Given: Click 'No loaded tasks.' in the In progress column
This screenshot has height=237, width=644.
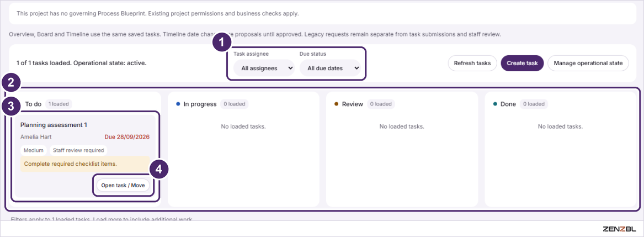Looking at the screenshot, I should 243,127.
